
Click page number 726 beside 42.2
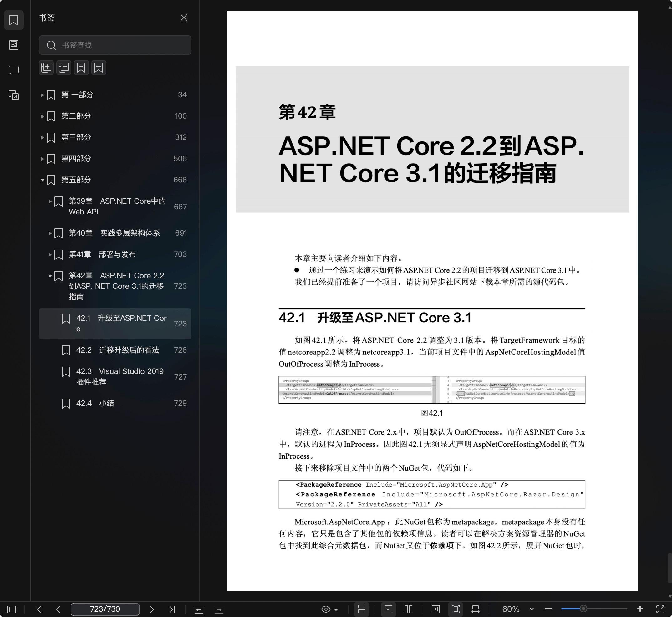(180, 350)
